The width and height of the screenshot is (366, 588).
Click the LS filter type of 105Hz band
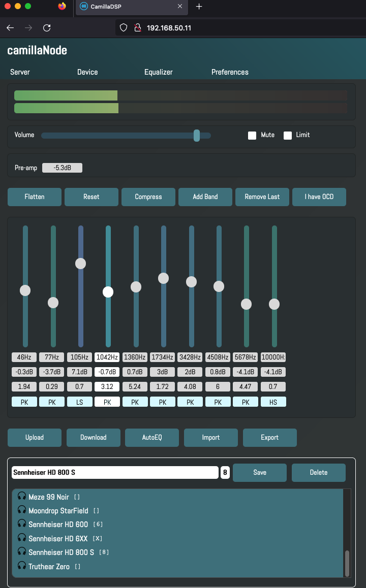(x=80, y=402)
